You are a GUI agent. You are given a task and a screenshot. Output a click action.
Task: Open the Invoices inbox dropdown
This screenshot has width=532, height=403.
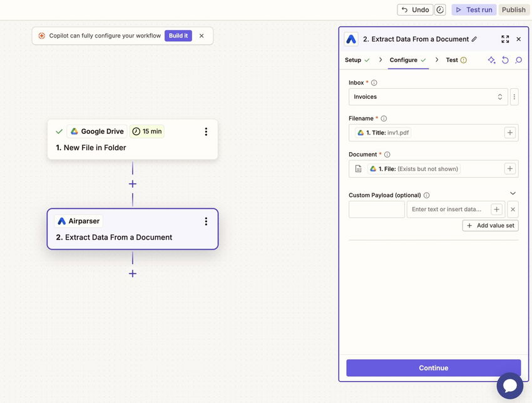click(428, 97)
